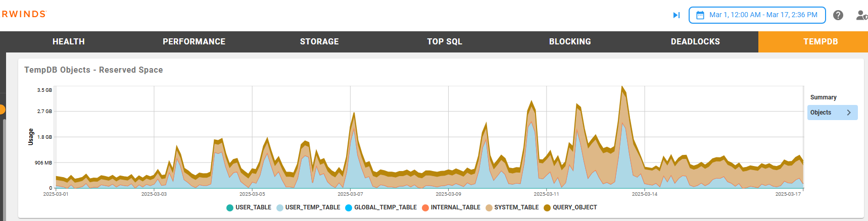Toggle USER_TABLE legend color dot
The image size is (868, 221).
point(230,208)
